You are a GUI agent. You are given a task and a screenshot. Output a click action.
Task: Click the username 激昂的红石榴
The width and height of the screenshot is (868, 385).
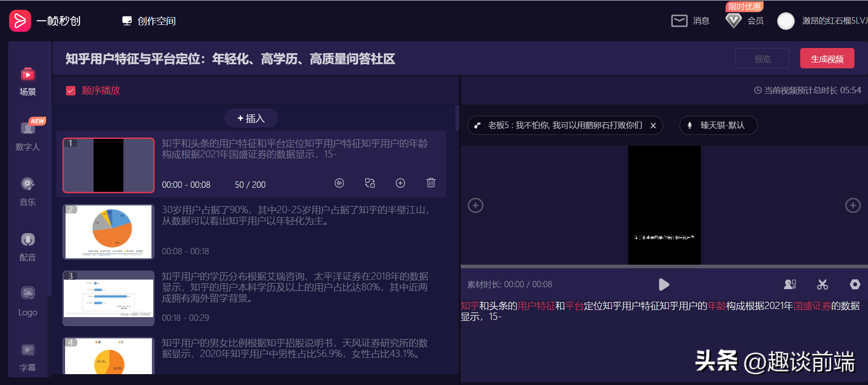coord(835,21)
